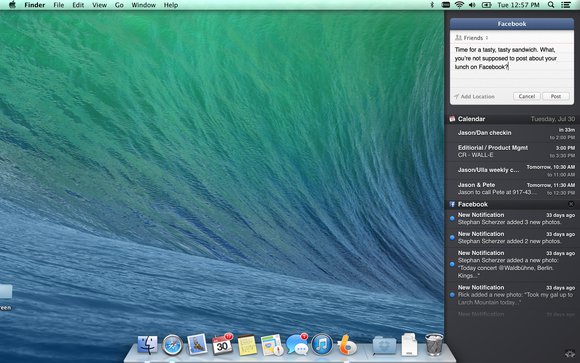580x363 pixels.
Task: Open the Wi-Fi status menu
Action: tap(459, 5)
